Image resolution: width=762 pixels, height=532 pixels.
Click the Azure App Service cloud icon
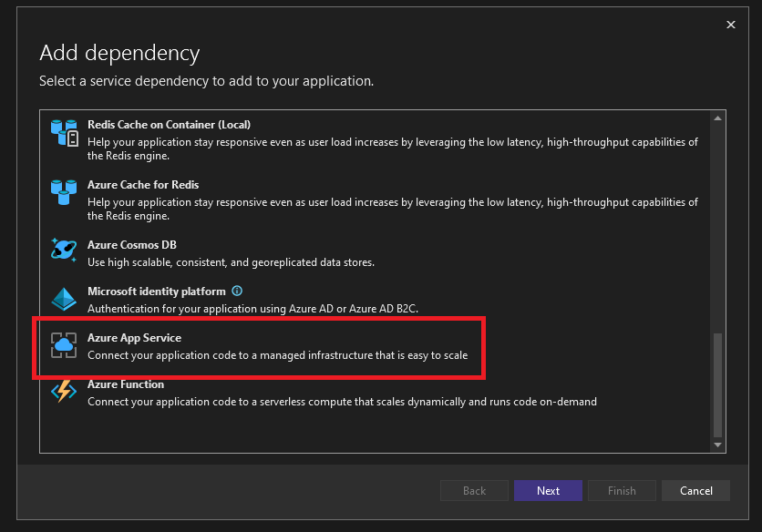[64, 345]
